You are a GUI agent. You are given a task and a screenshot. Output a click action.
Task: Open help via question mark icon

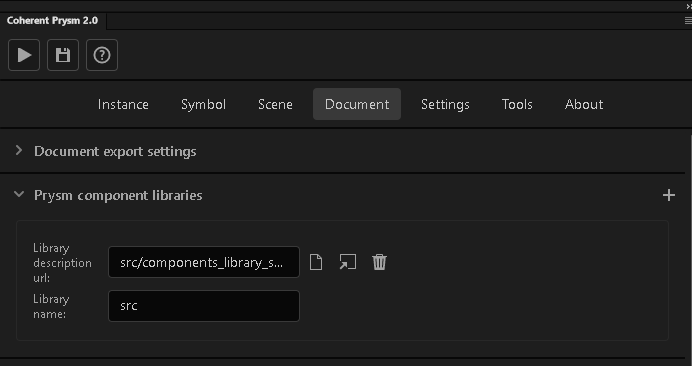(x=102, y=55)
